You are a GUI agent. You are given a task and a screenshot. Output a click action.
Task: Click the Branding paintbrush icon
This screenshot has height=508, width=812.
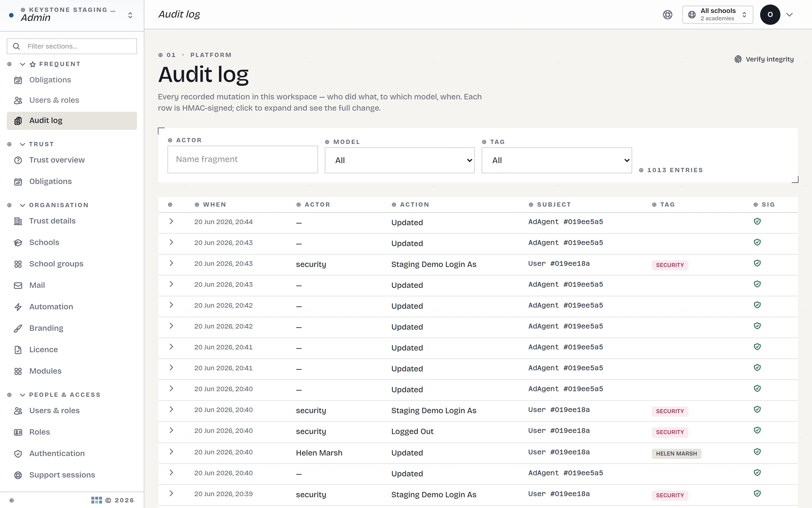[18, 329]
